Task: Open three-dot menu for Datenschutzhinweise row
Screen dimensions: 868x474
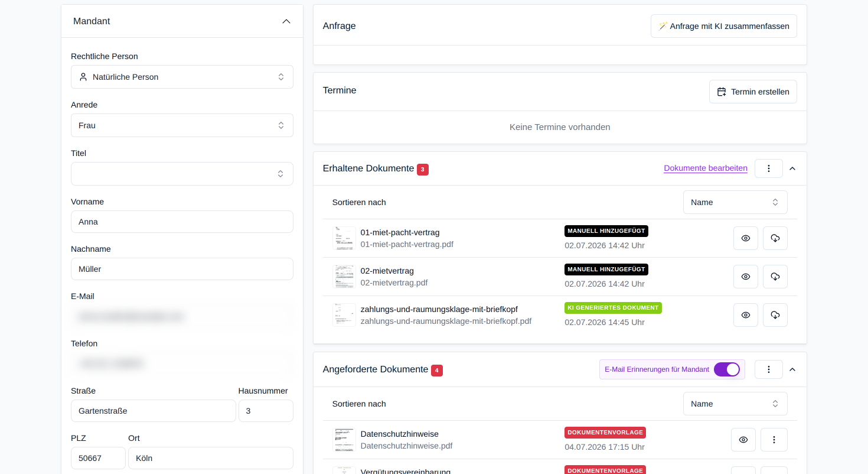Action: (774, 440)
